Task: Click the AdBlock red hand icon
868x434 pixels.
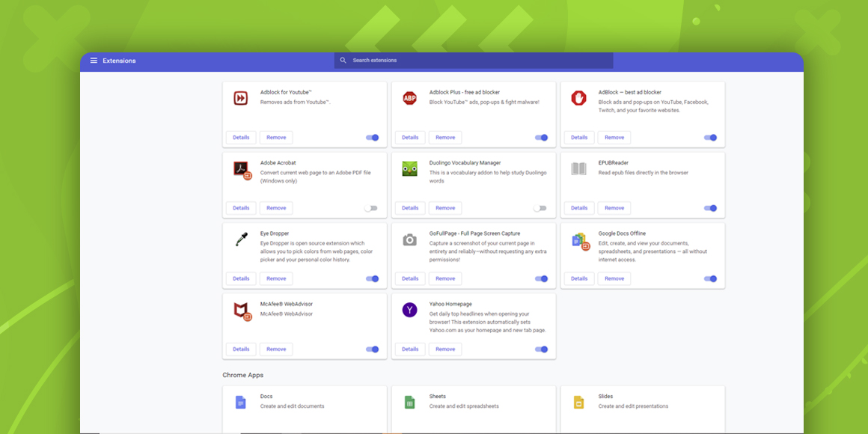Action: (x=578, y=98)
